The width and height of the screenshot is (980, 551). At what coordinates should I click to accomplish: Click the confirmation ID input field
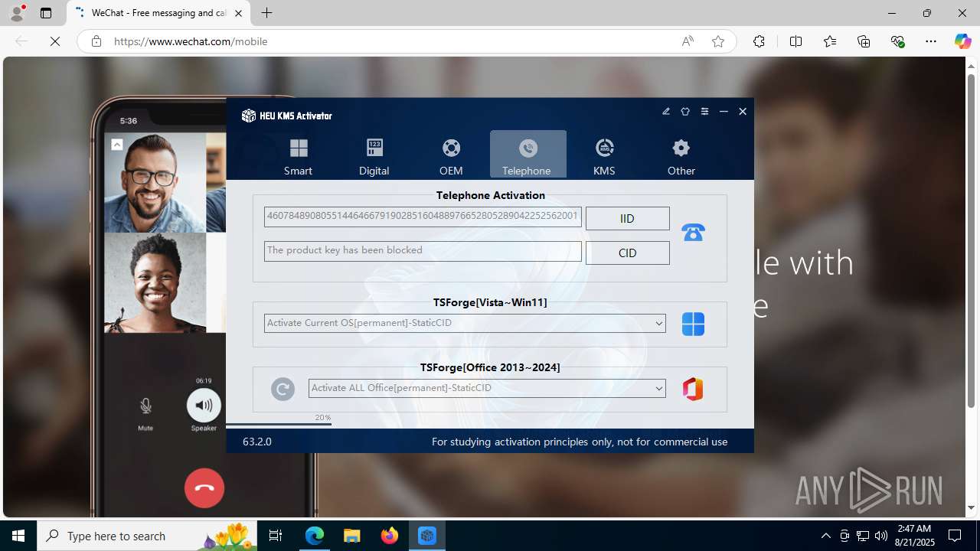pos(423,251)
